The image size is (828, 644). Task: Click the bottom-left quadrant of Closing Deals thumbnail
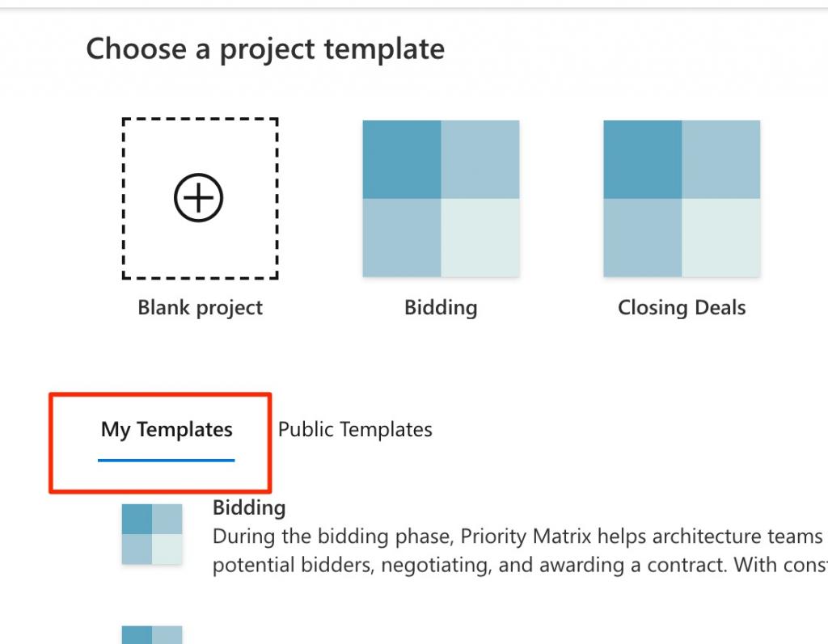coord(642,239)
